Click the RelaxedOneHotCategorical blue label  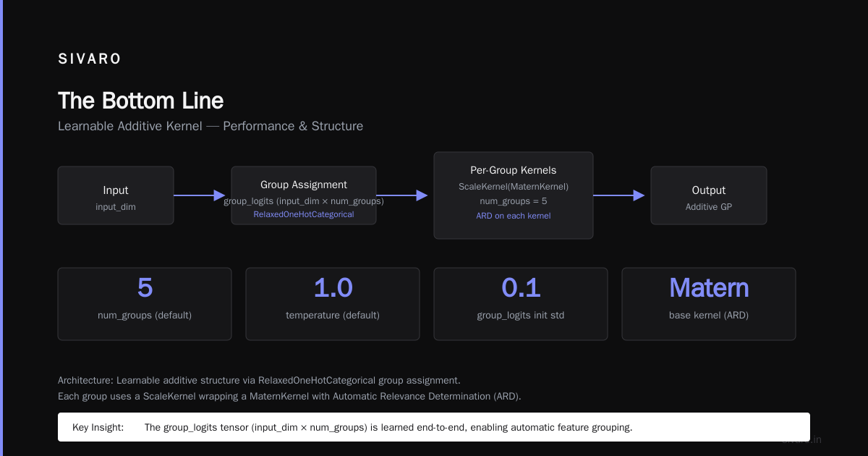coord(304,214)
